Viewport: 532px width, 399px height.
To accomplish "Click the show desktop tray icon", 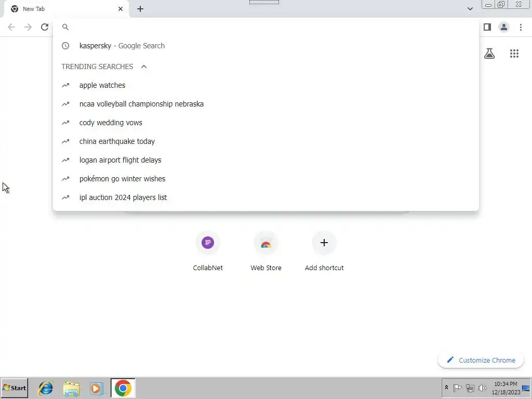I will [x=526, y=388].
